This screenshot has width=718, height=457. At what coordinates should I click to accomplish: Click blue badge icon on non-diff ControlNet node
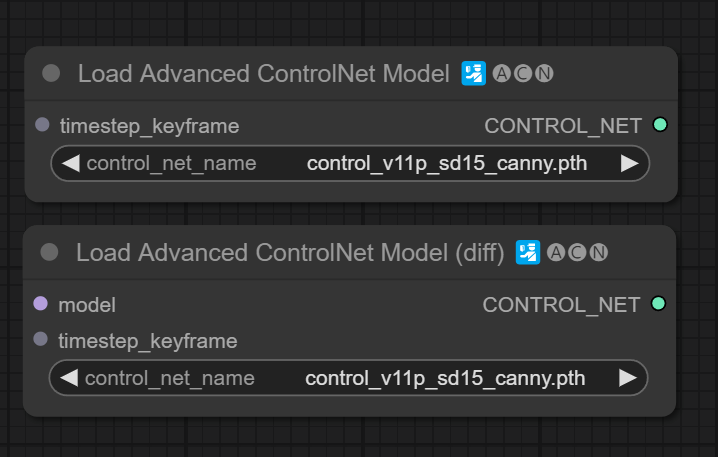click(x=473, y=74)
